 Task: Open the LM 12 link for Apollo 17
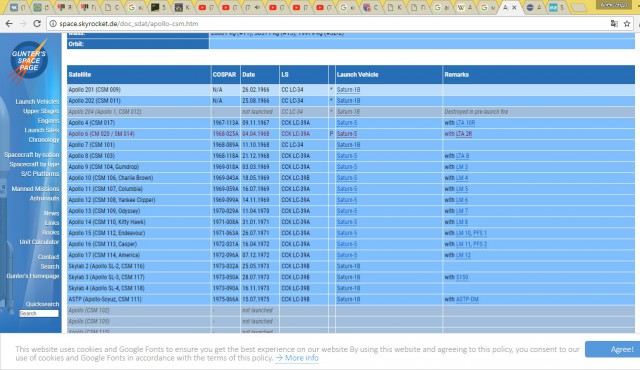(463, 255)
